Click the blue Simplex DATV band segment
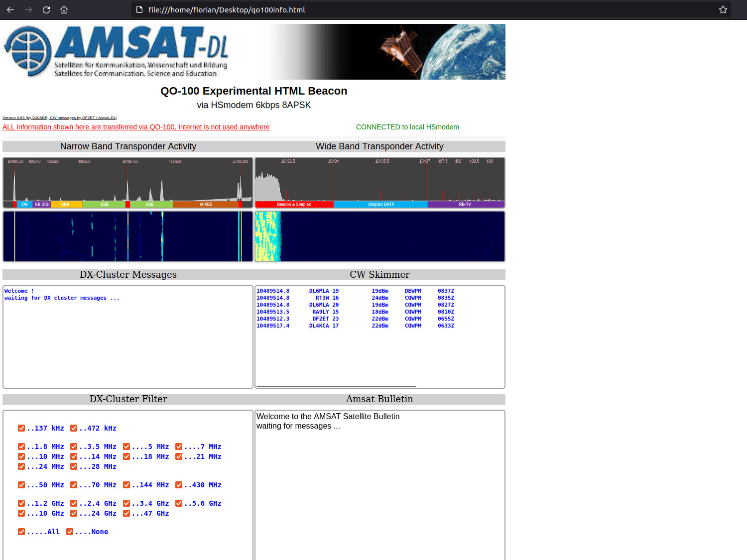This screenshot has height=560, width=747. (x=381, y=205)
